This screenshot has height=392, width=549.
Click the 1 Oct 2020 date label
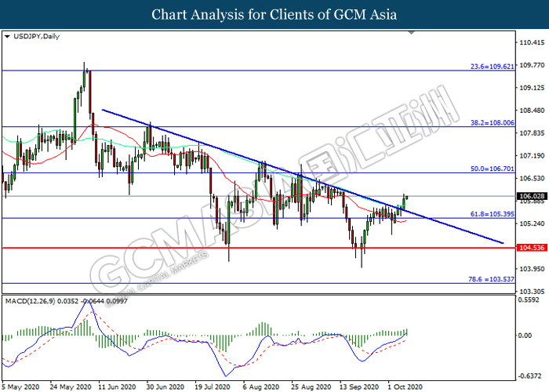[x=405, y=387]
